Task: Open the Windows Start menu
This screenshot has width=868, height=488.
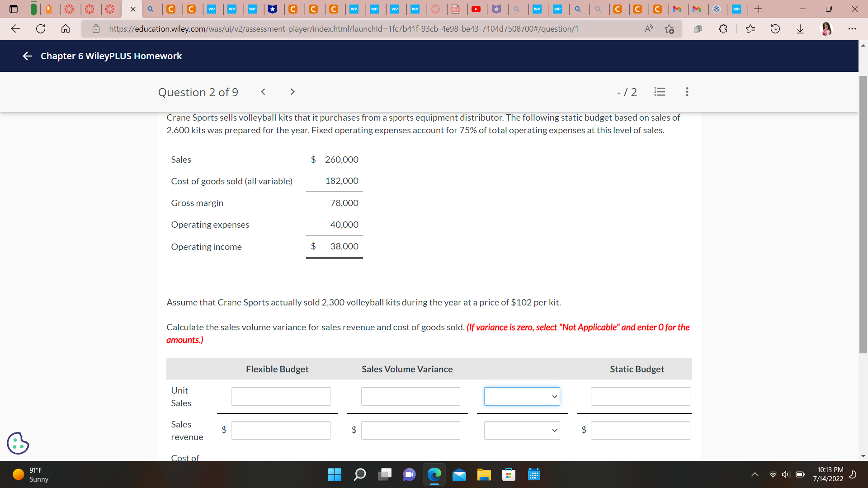Action: (x=335, y=474)
